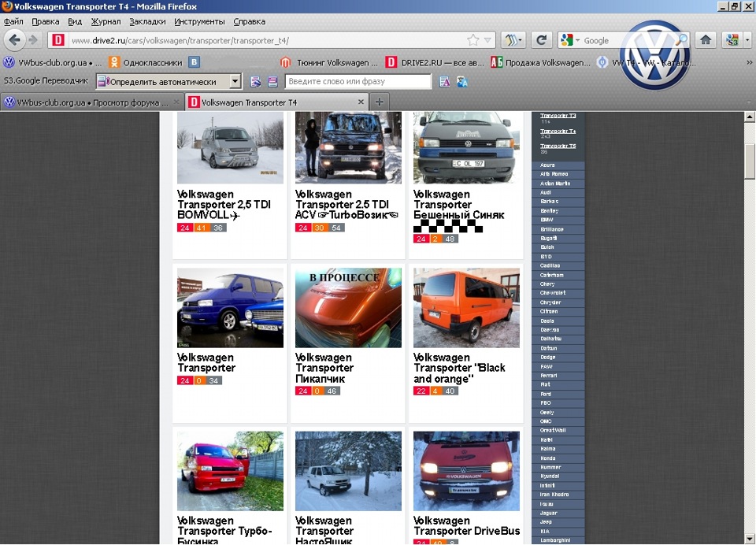Open the blue Transporter photo beside the Lada
The height and width of the screenshot is (545, 756).
tap(230, 308)
